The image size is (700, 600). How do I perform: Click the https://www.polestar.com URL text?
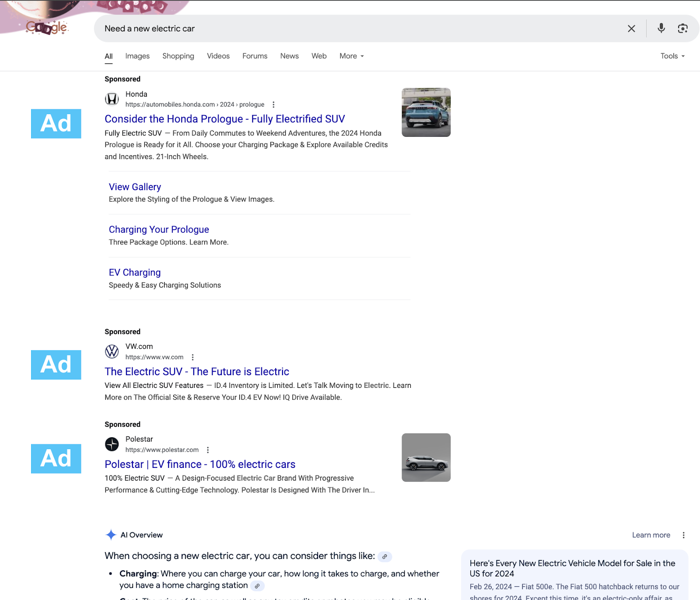coord(162,450)
